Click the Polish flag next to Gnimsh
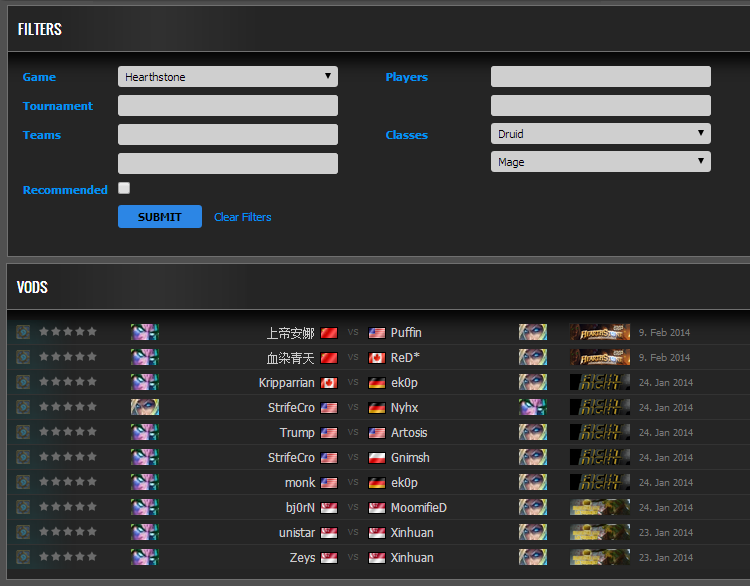Screen dimensions: 750x586 377,458
